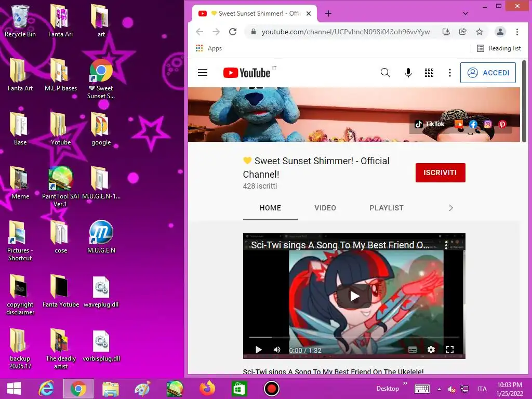Open YouTube search magnifier icon
The height and width of the screenshot is (399, 532).
[x=385, y=73]
